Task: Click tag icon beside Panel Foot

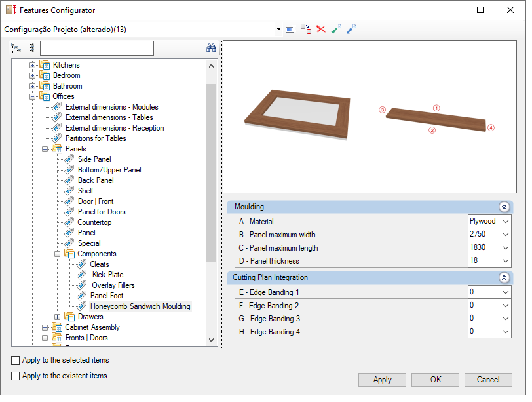Action: 82,296
